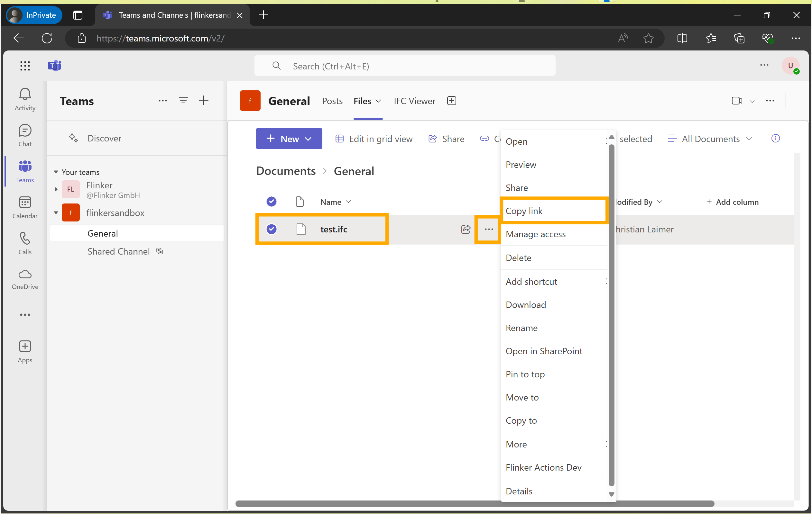This screenshot has height=514, width=812.
Task: Show more apps ellipsis in sidebar
Action: [x=25, y=315]
